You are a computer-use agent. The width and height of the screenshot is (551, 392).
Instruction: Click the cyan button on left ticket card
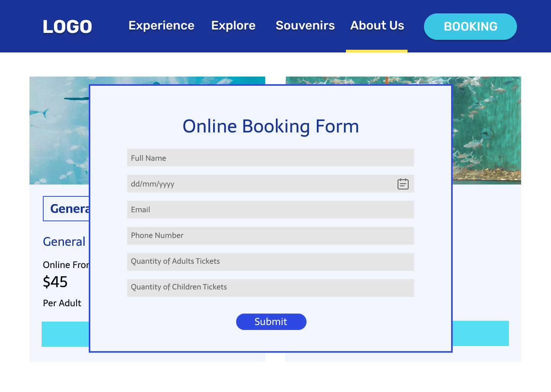click(x=65, y=334)
